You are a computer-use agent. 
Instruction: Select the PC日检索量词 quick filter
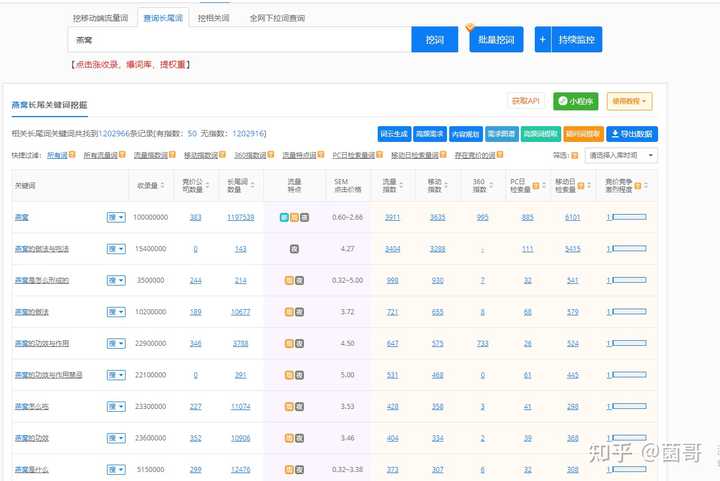(x=354, y=156)
